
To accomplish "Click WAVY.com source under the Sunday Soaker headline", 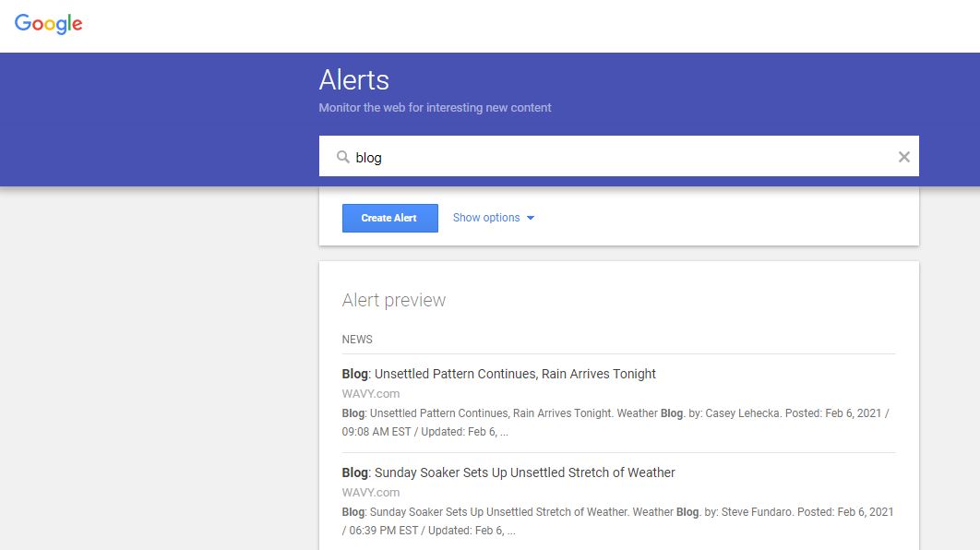I will (x=371, y=493).
